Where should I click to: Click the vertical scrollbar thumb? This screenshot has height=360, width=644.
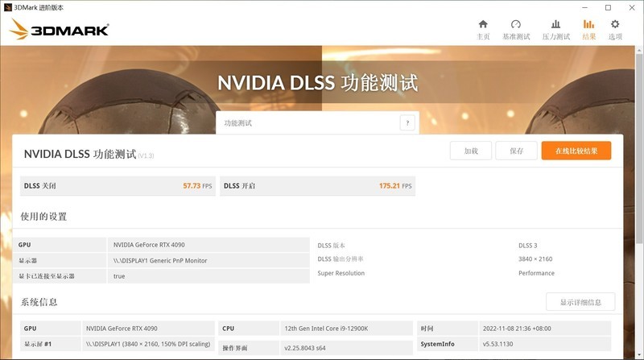[x=639, y=148]
